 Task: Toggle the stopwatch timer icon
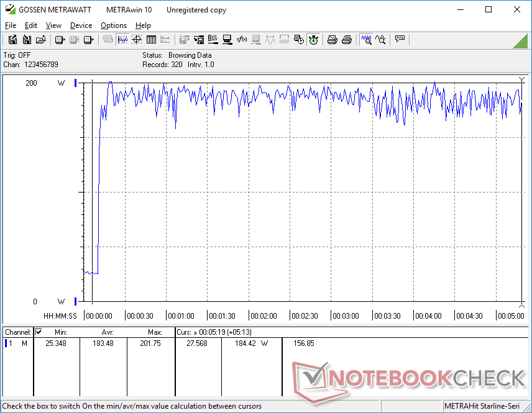tap(313, 40)
